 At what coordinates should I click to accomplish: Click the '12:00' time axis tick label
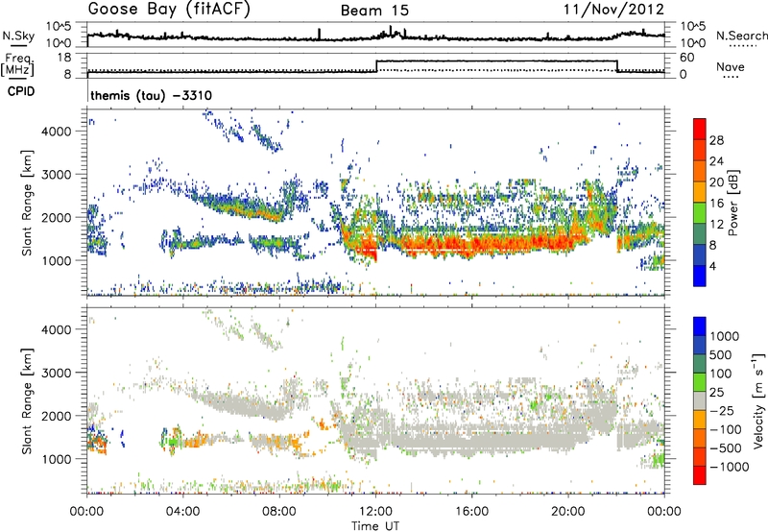tap(375, 512)
